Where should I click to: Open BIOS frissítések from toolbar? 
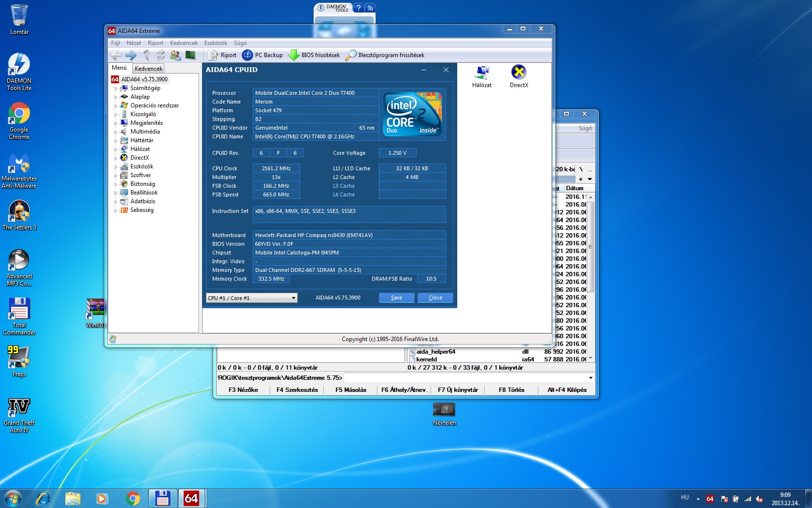[x=314, y=55]
